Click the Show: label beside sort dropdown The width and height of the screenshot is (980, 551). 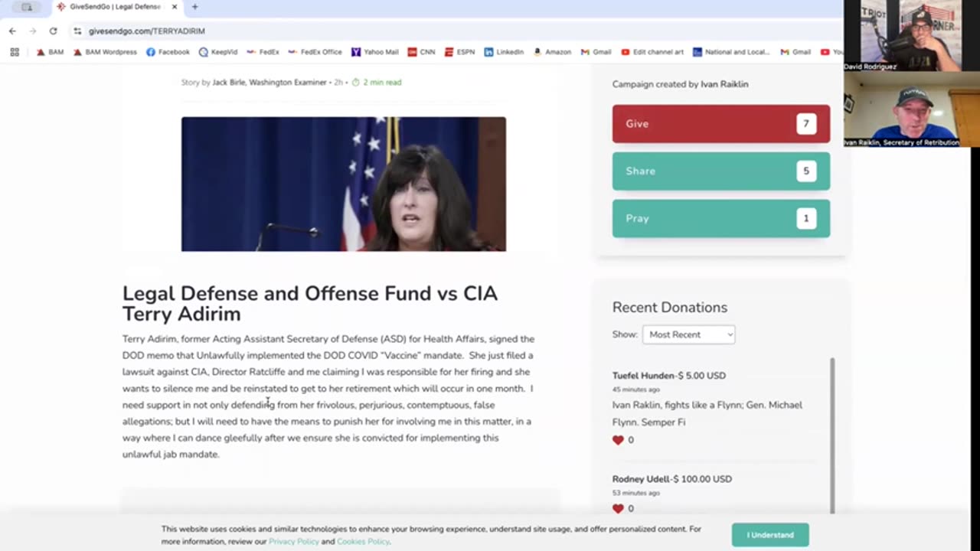625,334
